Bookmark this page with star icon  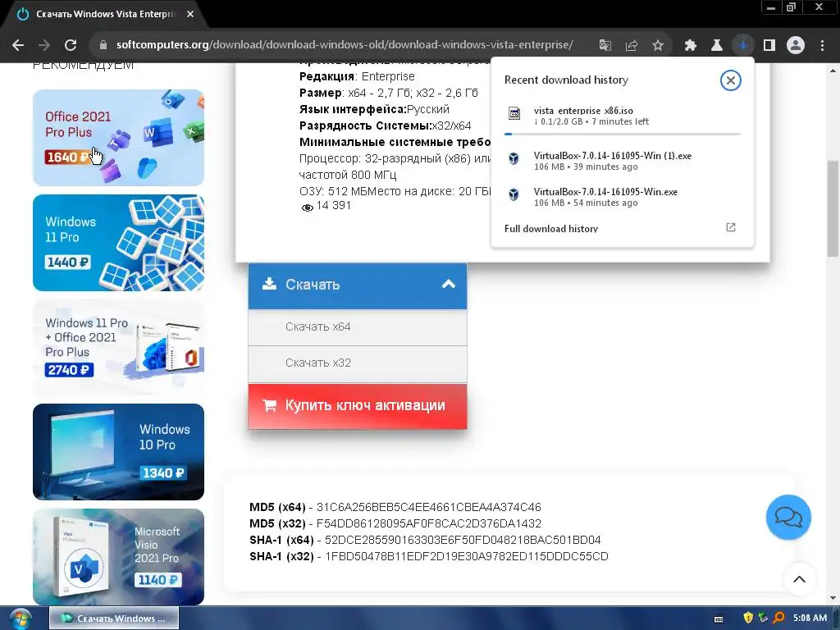(658, 45)
